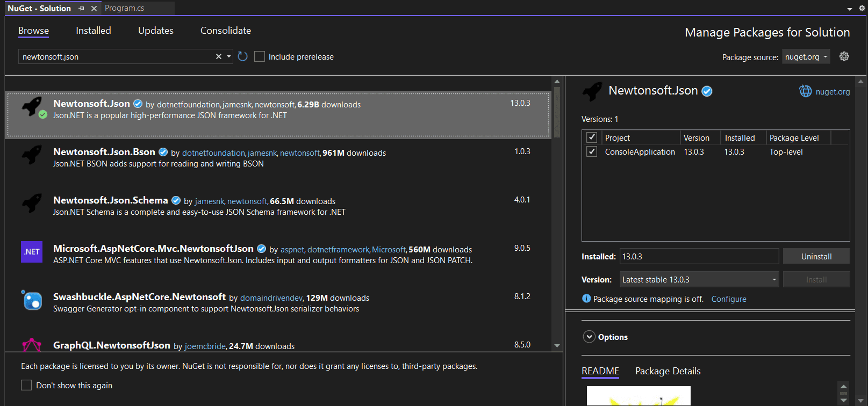Click the joemcbride author link
This screenshot has height=406, width=868.
coord(205,346)
